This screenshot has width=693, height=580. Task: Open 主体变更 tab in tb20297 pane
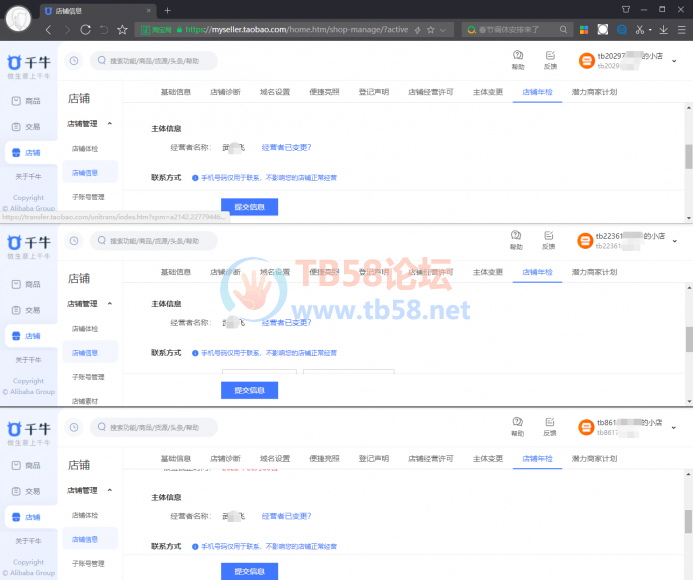click(x=488, y=92)
